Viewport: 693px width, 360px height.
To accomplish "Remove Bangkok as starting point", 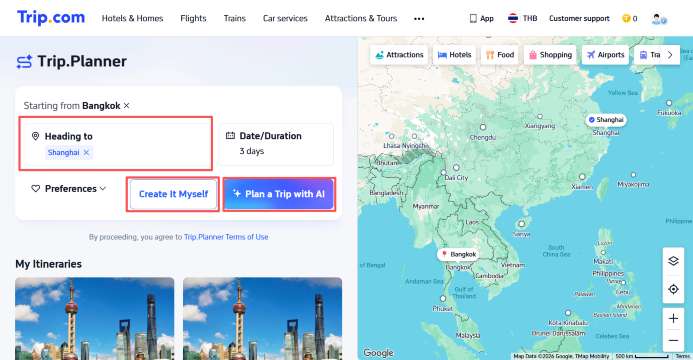I will [x=126, y=106].
